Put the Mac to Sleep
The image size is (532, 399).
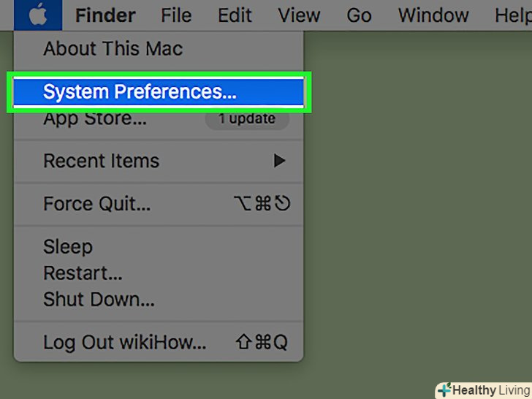click(68, 247)
